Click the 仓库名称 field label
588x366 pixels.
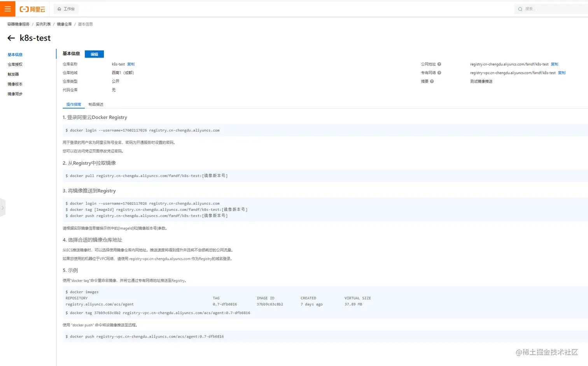tap(70, 64)
